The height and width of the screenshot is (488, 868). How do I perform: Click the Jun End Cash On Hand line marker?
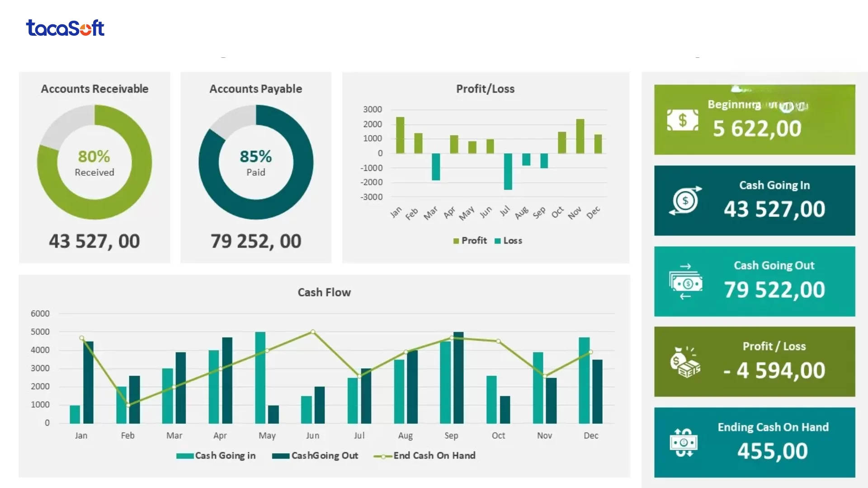[x=313, y=332]
